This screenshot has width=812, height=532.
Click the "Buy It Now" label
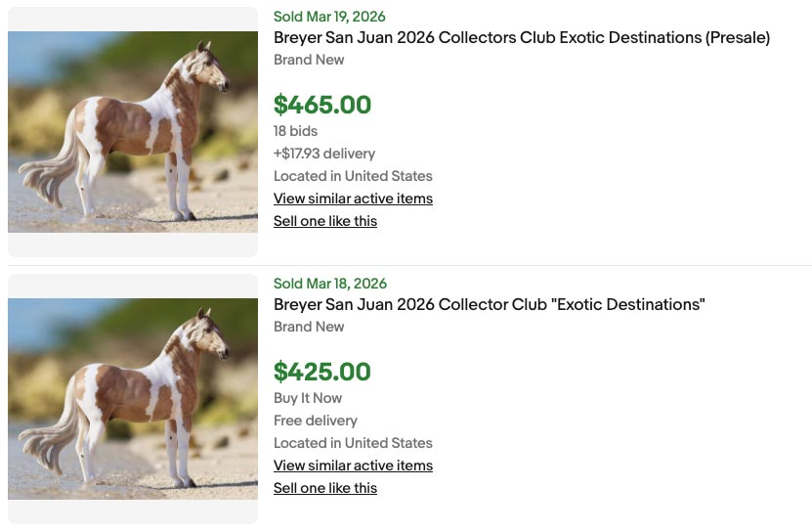point(308,398)
